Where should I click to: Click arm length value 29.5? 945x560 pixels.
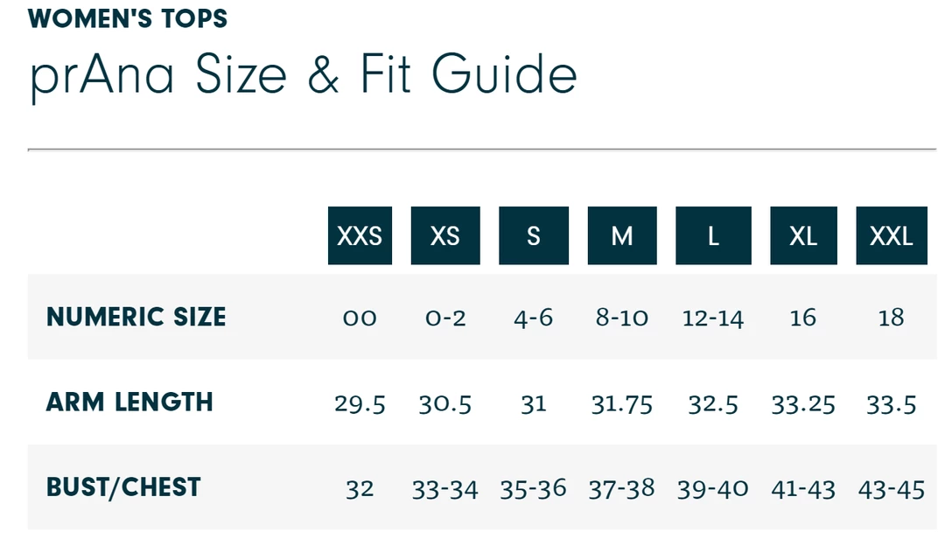pyautogui.click(x=360, y=403)
